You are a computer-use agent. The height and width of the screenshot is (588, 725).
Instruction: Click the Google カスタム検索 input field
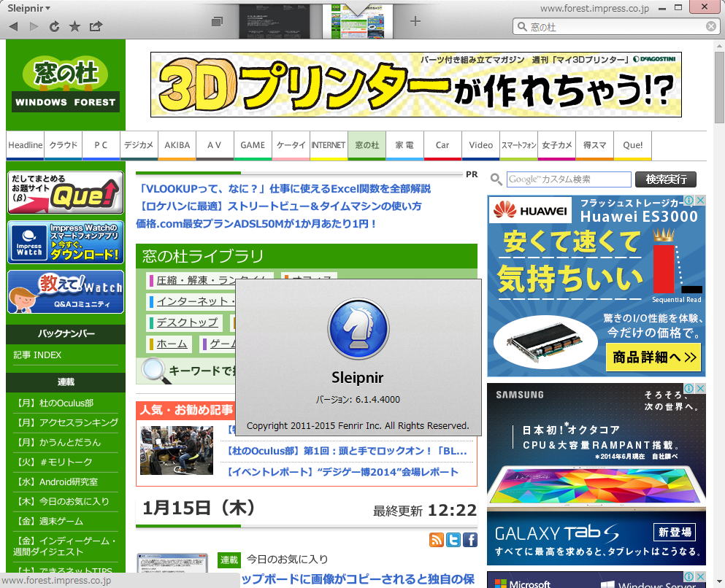click(x=569, y=179)
